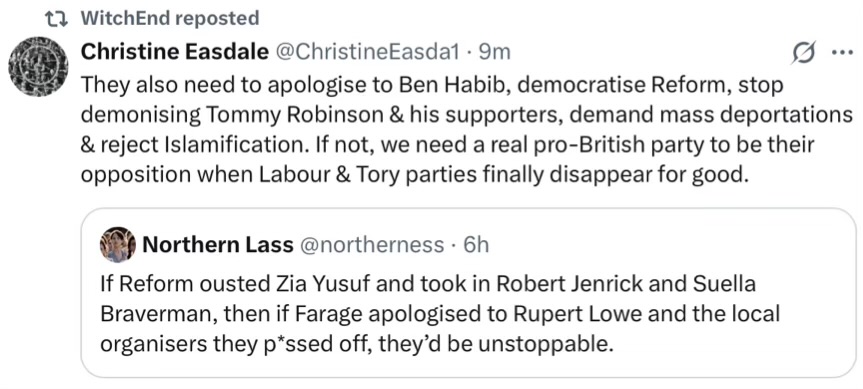Click the repost arrows icon
863x389 pixels.
click(56, 19)
